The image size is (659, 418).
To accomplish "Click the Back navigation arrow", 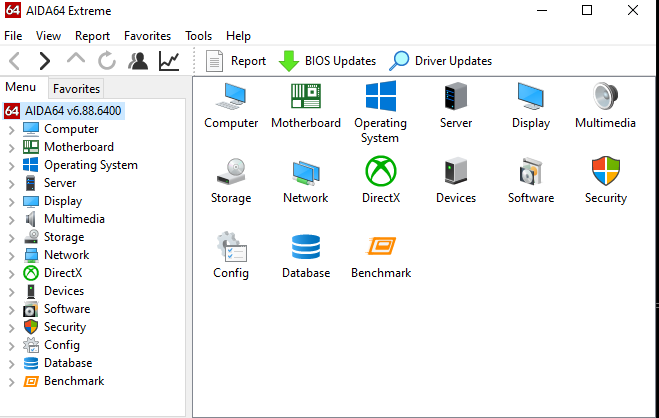I will [15, 61].
